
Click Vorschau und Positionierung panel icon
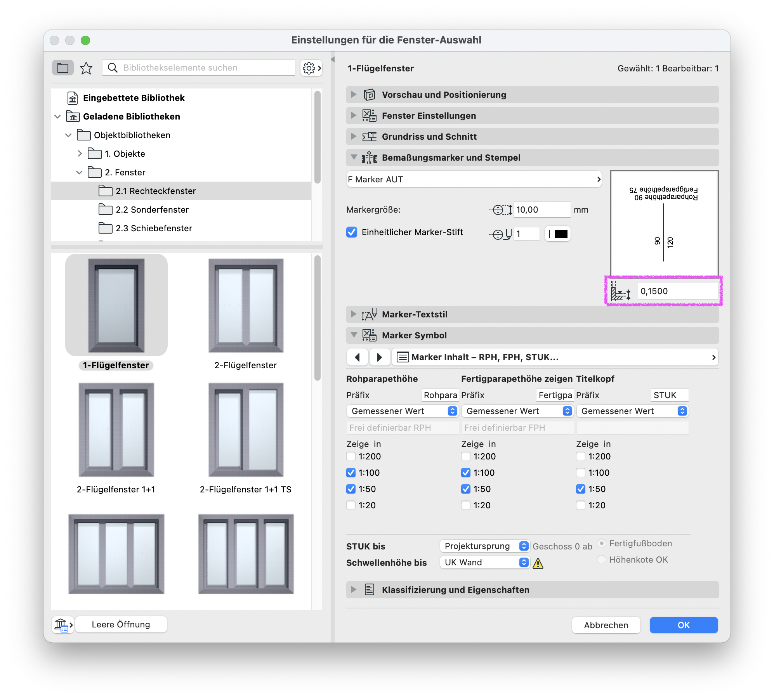click(x=369, y=95)
